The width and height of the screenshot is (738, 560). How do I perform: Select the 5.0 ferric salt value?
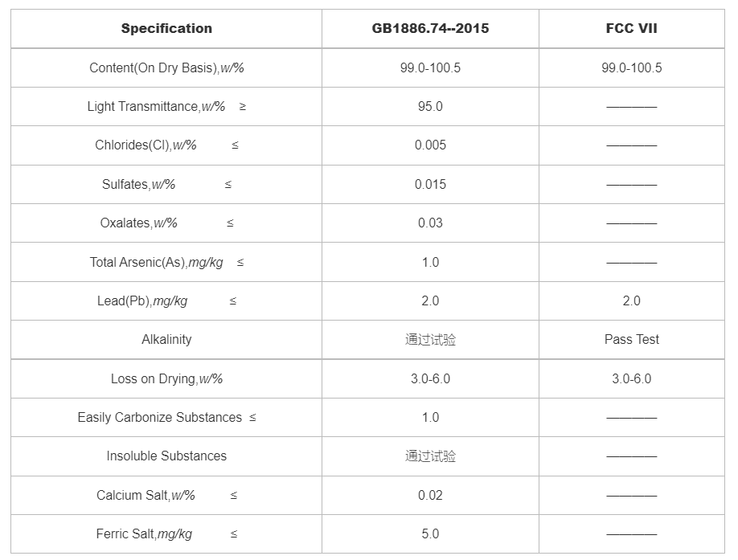(430, 533)
